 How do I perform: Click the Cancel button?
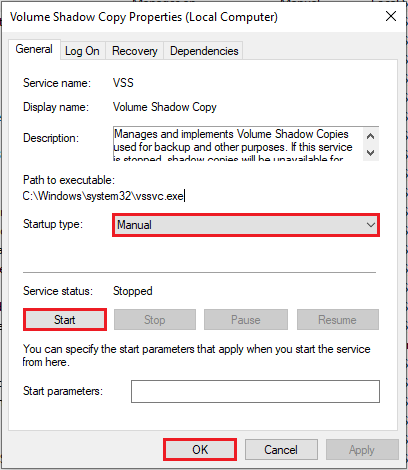[x=281, y=450]
